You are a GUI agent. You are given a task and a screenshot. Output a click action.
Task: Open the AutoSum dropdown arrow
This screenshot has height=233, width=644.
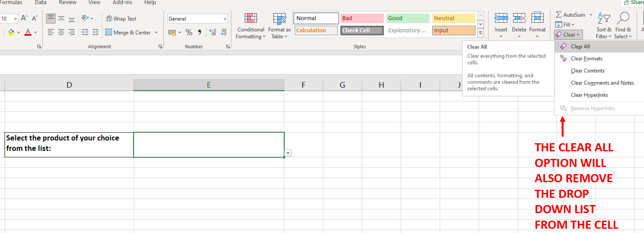pos(591,15)
